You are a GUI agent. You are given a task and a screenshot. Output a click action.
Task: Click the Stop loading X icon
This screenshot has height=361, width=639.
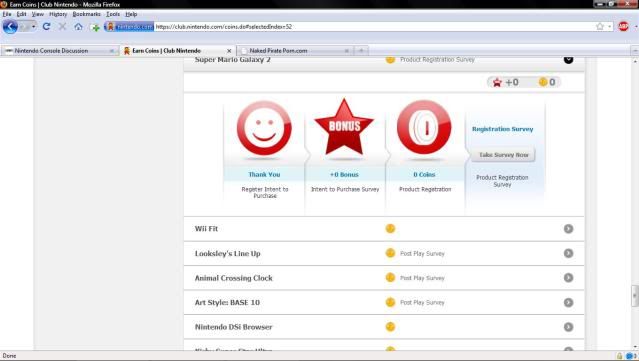coord(62,26)
